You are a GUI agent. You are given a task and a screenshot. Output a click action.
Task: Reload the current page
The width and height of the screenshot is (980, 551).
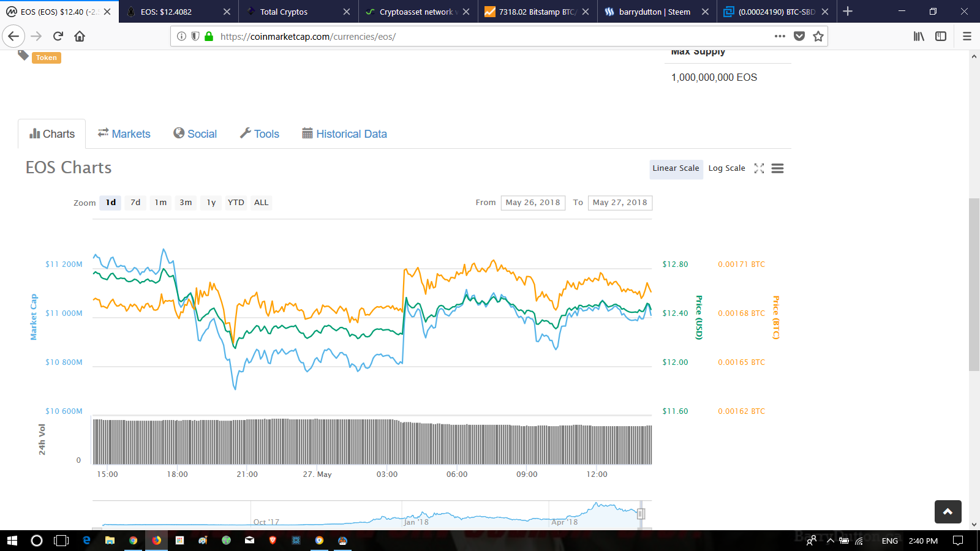pos(58,36)
